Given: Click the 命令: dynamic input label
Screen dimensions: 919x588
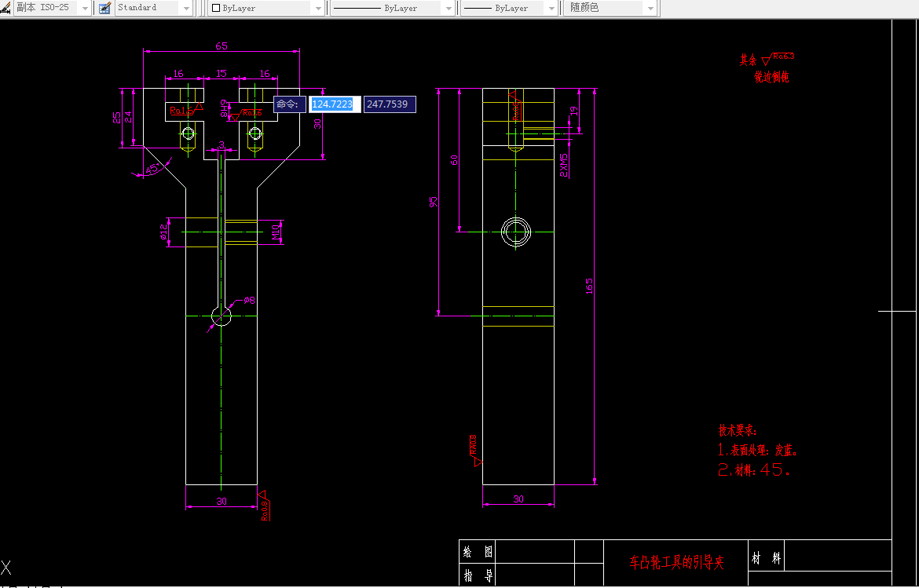Looking at the screenshot, I should tap(290, 104).
